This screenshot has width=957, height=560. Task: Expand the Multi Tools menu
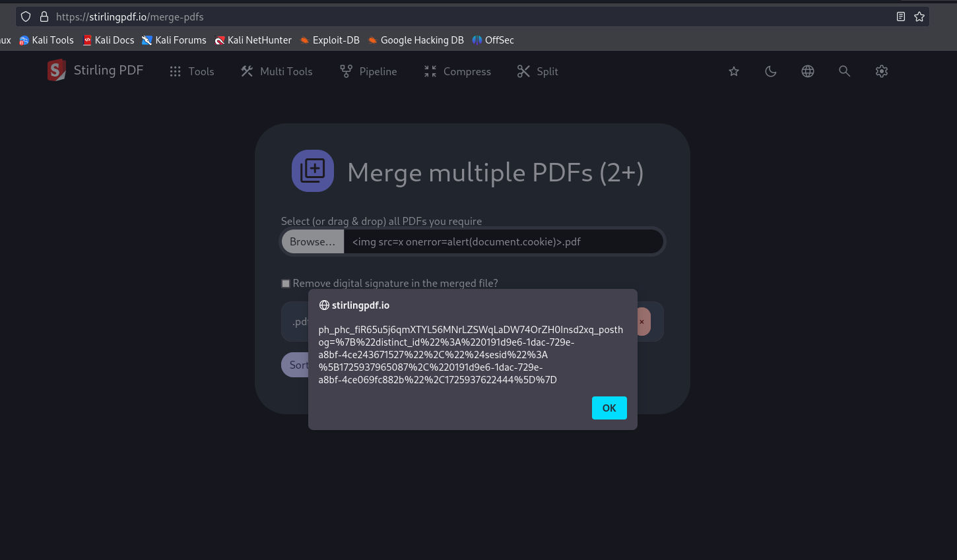(277, 71)
